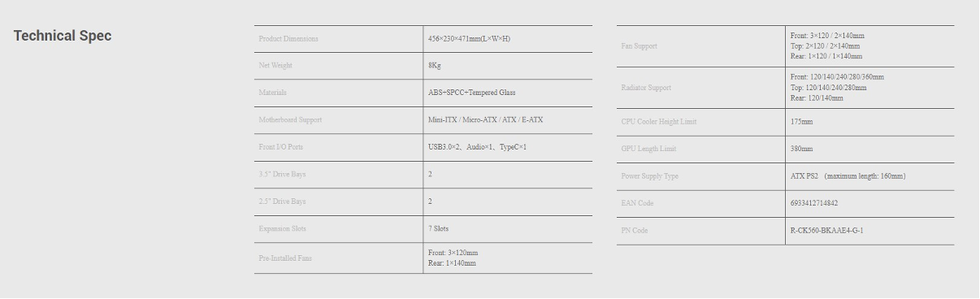Select the 3.5" Drive Bays label
Viewport: 980px width, 299px height.
pyautogui.click(x=282, y=175)
